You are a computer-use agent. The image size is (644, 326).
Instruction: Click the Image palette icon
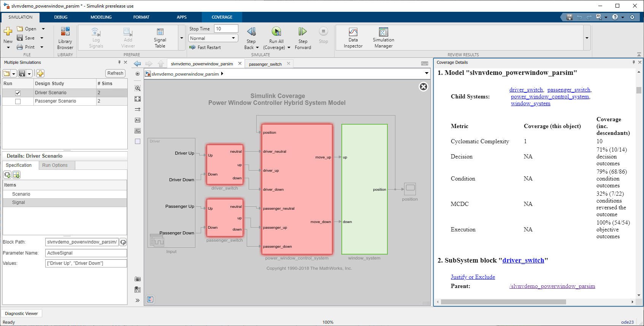[x=138, y=131]
